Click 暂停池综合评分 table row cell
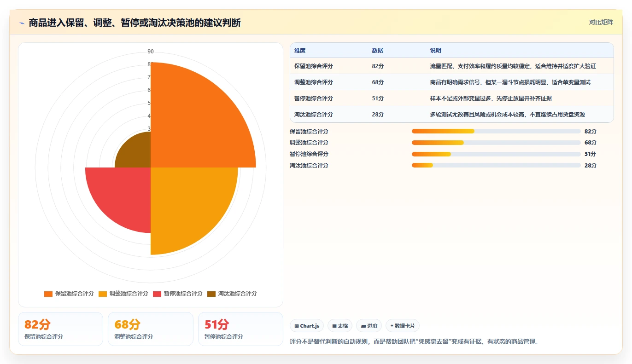632x364 pixels. [x=314, y=98]
